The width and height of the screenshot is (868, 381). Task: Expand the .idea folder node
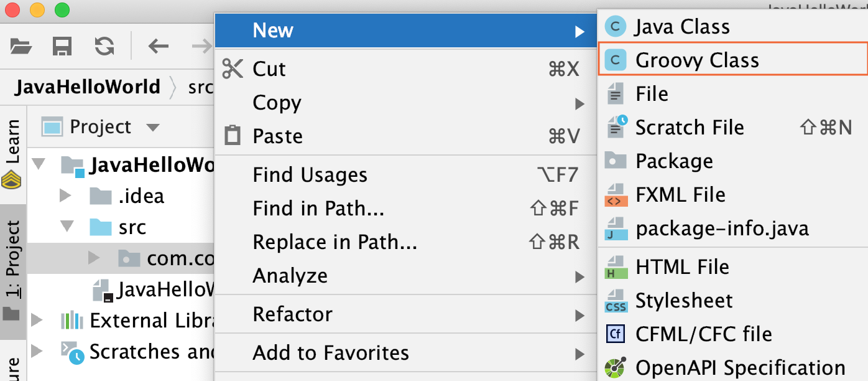pyautogui.click(x=65, y=197)
